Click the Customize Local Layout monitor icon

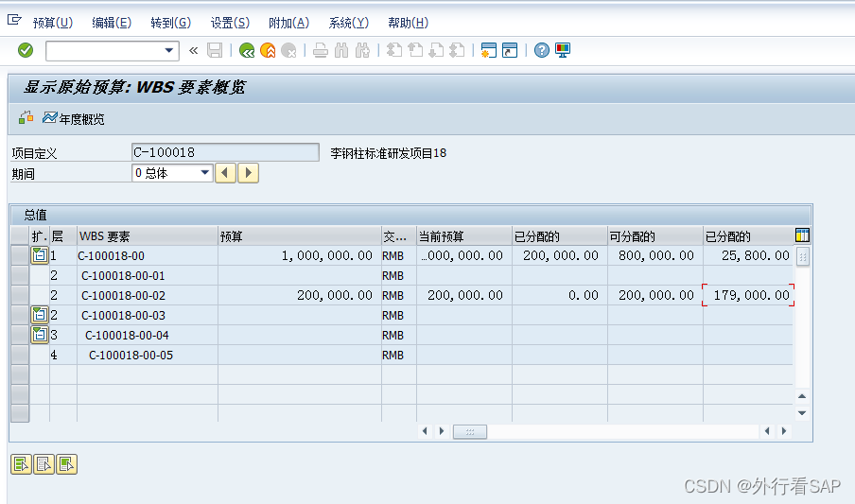tap(563, 50)
